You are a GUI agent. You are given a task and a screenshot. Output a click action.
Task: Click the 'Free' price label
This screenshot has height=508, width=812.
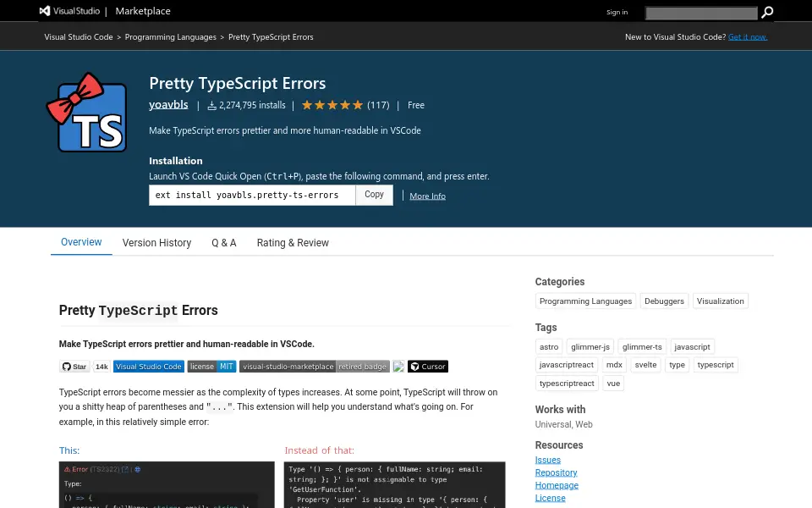416,105
